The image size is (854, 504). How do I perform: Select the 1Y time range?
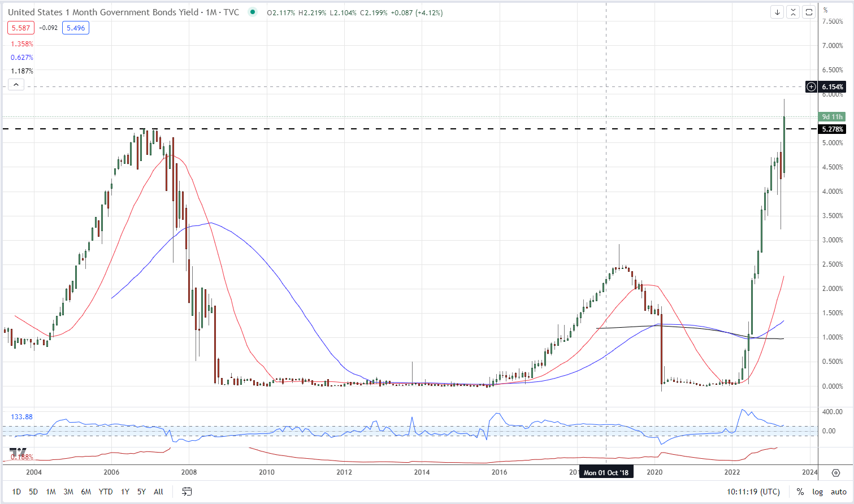tap(125, 492)
